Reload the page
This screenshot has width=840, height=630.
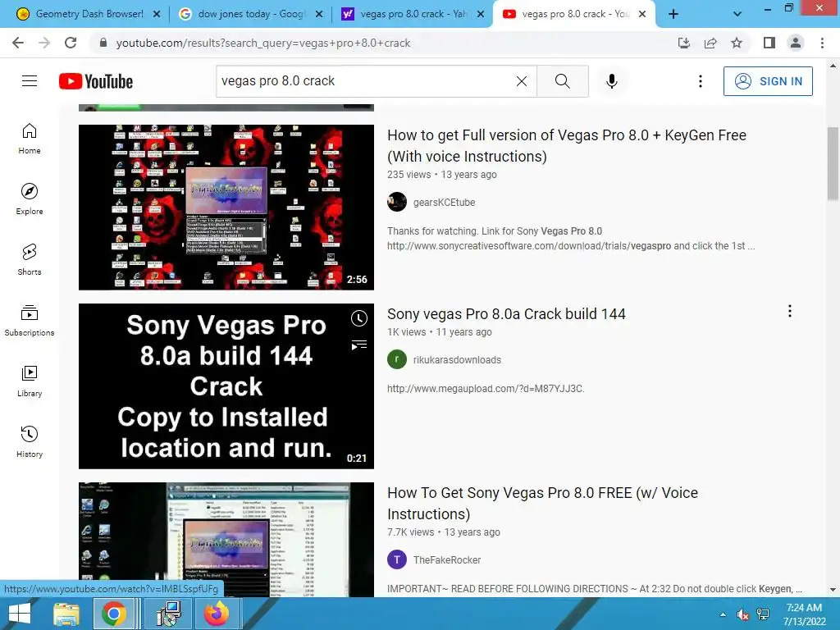(x=71, y=43)
